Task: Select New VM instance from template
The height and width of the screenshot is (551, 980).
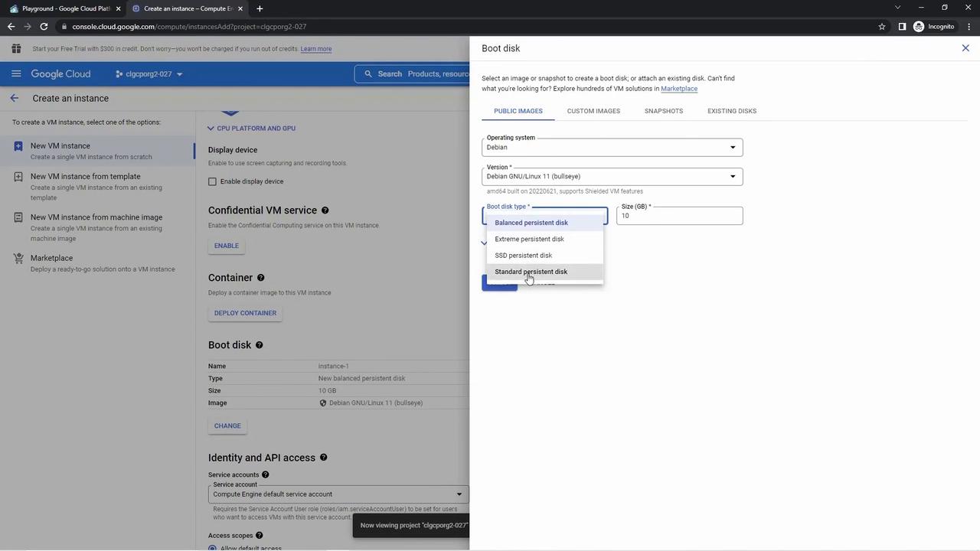Action: pyautogui.click(x=98, y=186)
